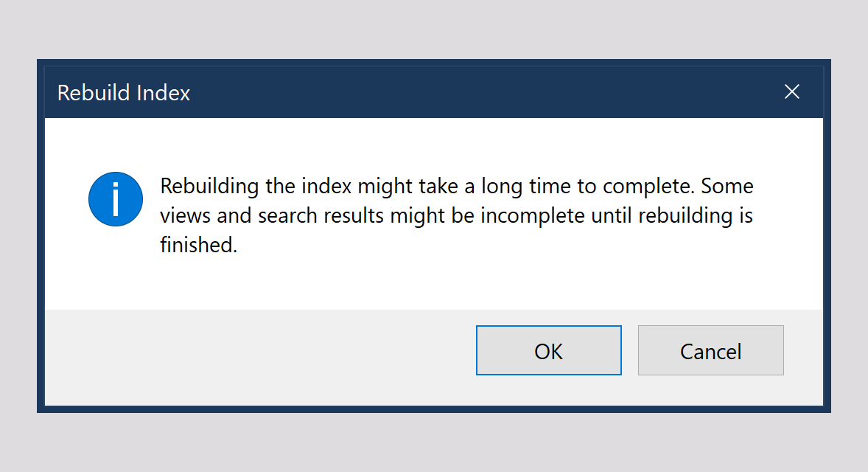
Task: Click the Rebuild Index title text
Action: [x=123, y=93]
